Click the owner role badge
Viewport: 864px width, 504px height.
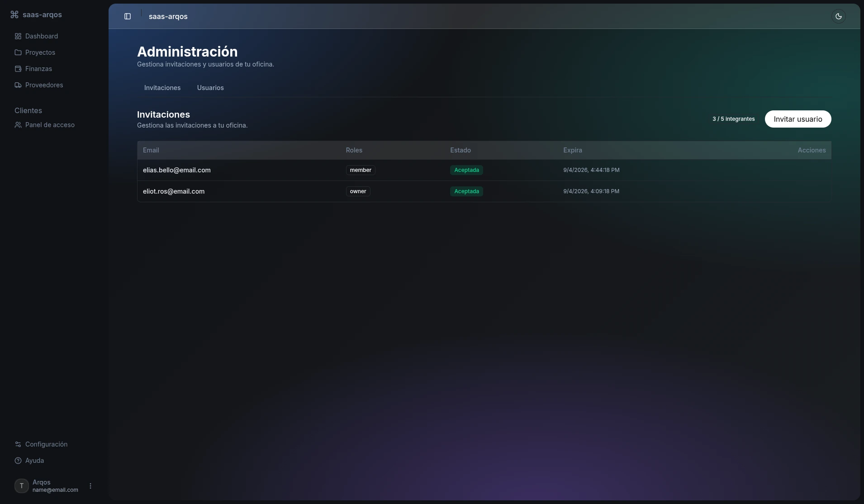tap(358, 191)
